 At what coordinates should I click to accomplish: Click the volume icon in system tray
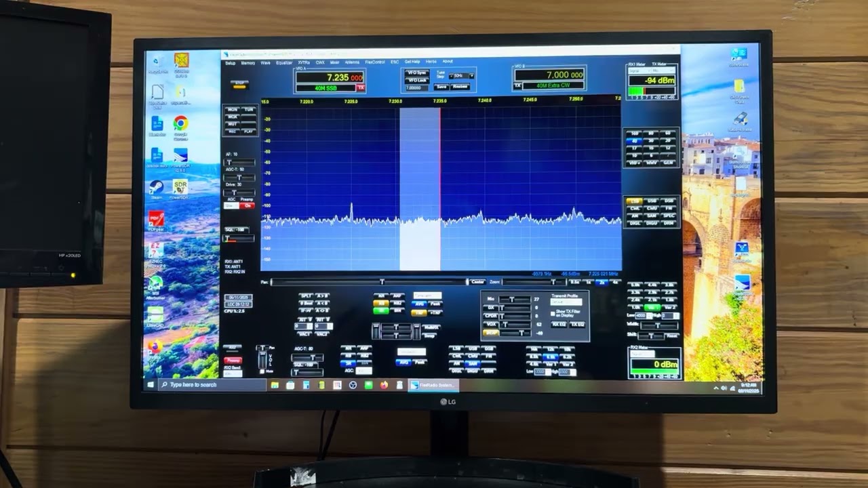coord(724,388)
